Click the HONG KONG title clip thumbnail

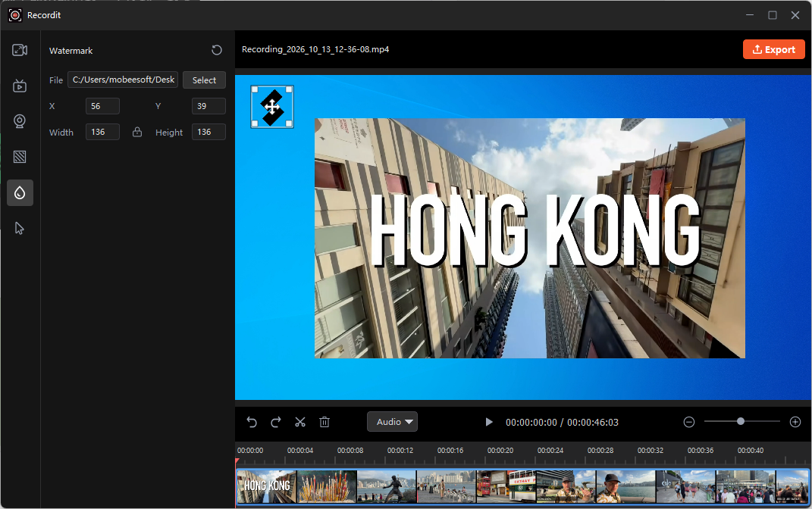coord(267,486)
